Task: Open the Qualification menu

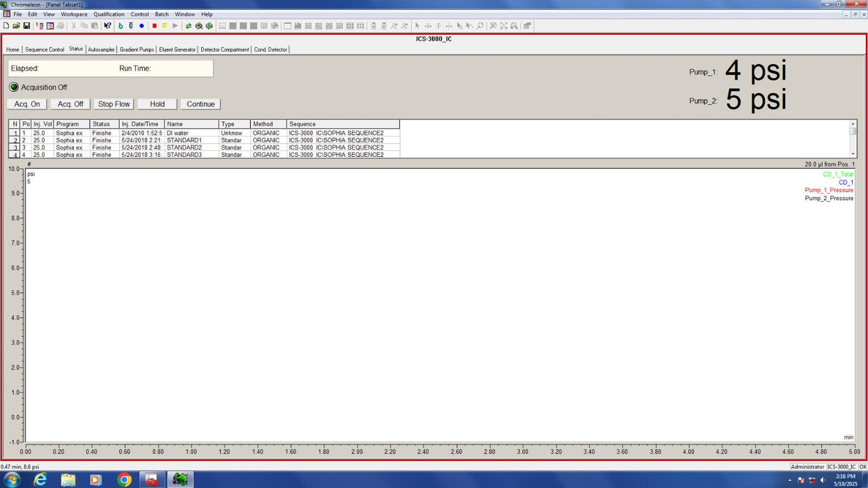Action: pyautogui.click(x=109, y=14)
